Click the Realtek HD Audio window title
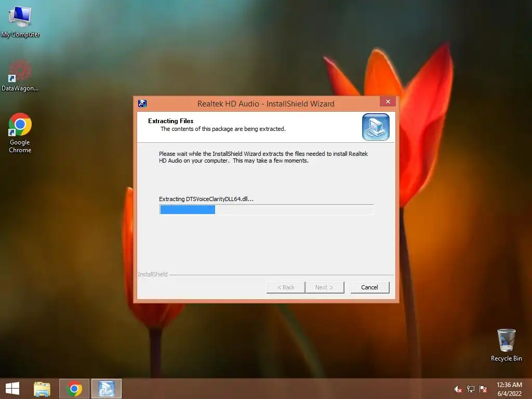The height and width of the screenshot is (399, 532). [x=265, y=104]
